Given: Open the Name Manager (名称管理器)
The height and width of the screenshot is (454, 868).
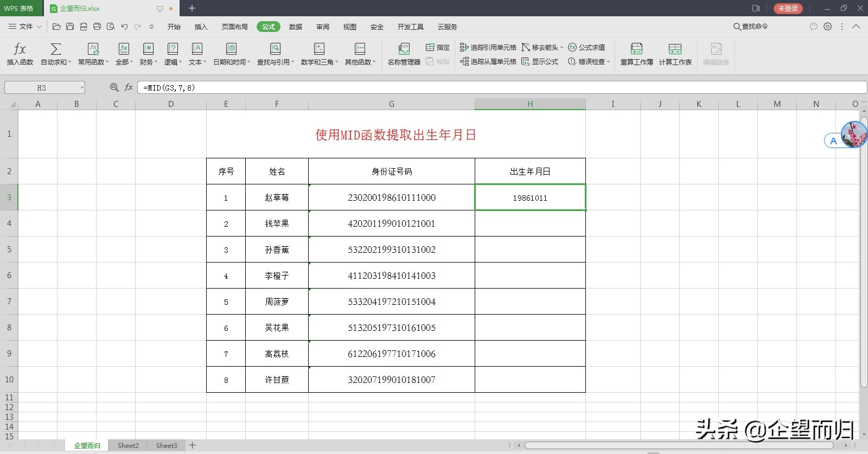Looking at the screenshot, I should point(404,54).
